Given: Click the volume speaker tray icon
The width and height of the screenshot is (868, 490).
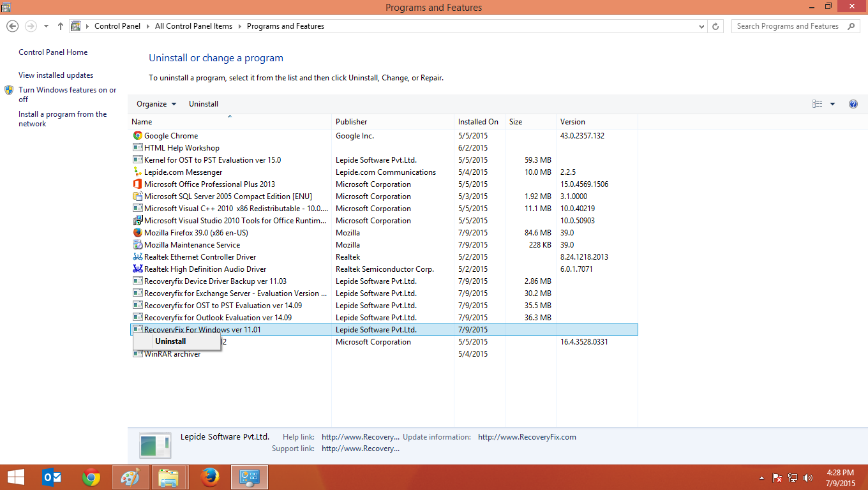Looking at the screenshot, I should [x=808, y=477].
